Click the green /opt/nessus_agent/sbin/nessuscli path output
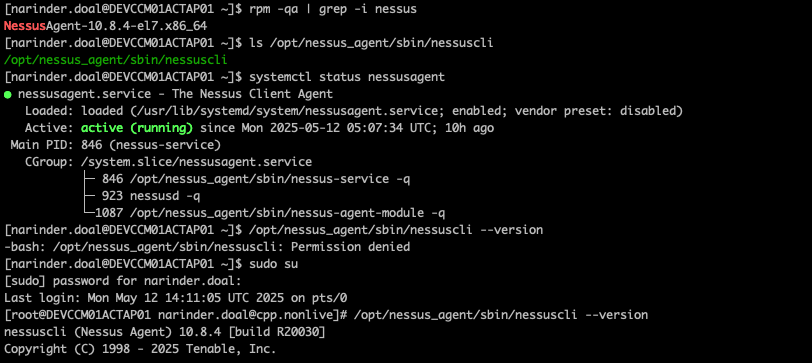812x363 pixels. coord(115,60)
